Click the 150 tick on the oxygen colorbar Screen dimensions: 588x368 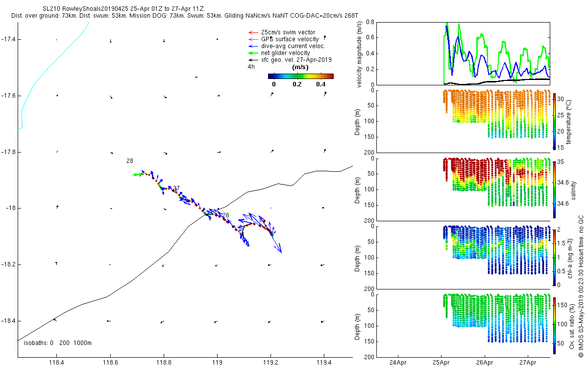coord(563,304)
